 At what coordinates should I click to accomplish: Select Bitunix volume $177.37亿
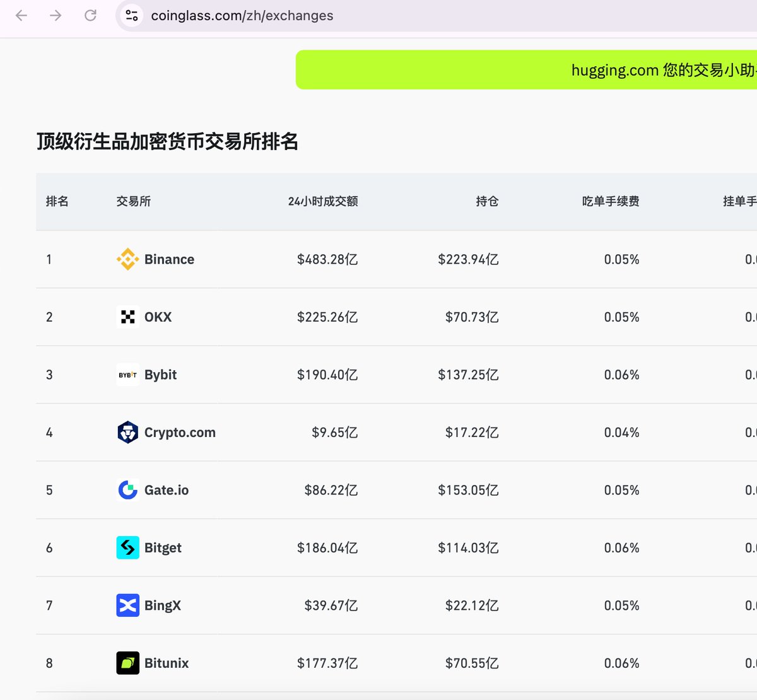pos(327,663)
